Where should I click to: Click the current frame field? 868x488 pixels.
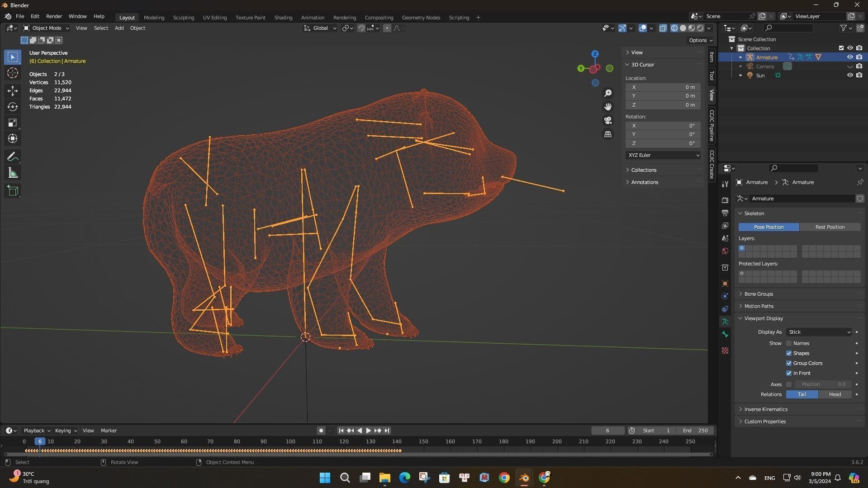click(x=607, y=431)
